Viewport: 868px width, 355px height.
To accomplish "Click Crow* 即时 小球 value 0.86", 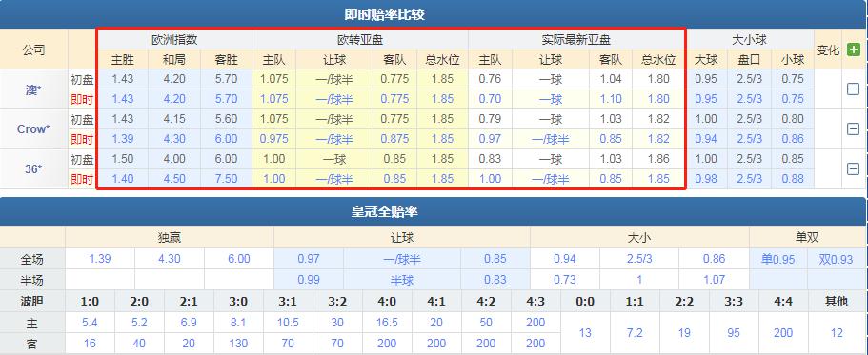I will point(794,139).
